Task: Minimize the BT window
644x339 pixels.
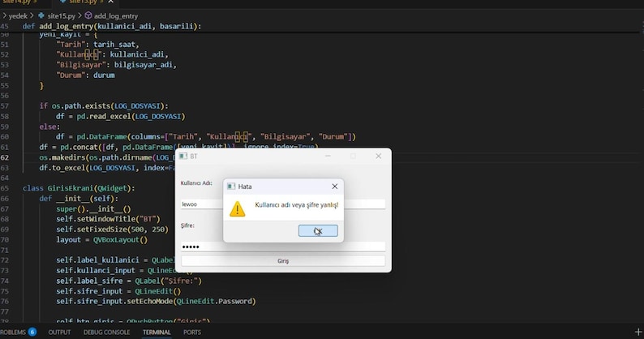Action: 328,157
